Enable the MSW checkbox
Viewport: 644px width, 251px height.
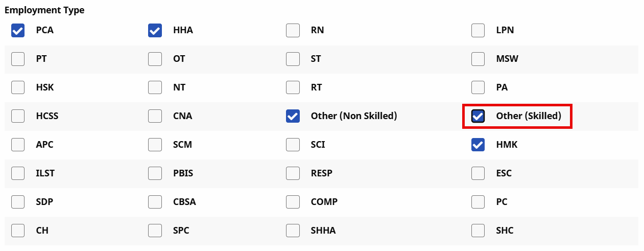pos(478,59)
